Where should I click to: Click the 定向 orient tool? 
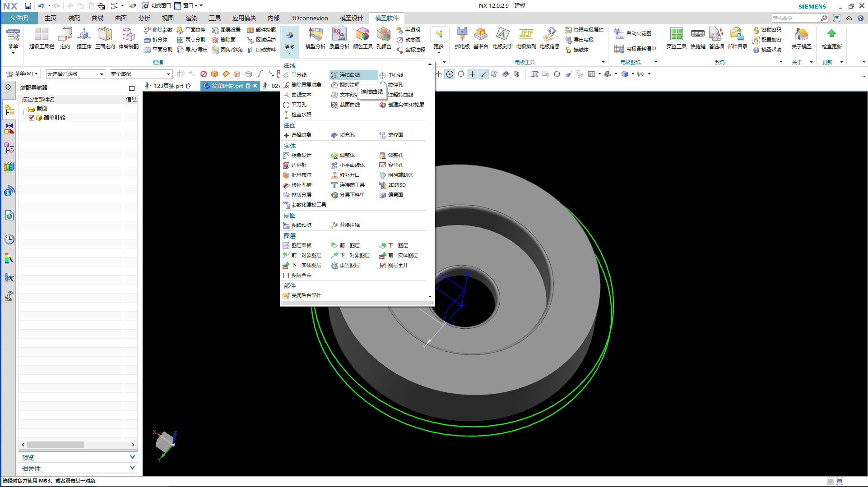[65, 38]
